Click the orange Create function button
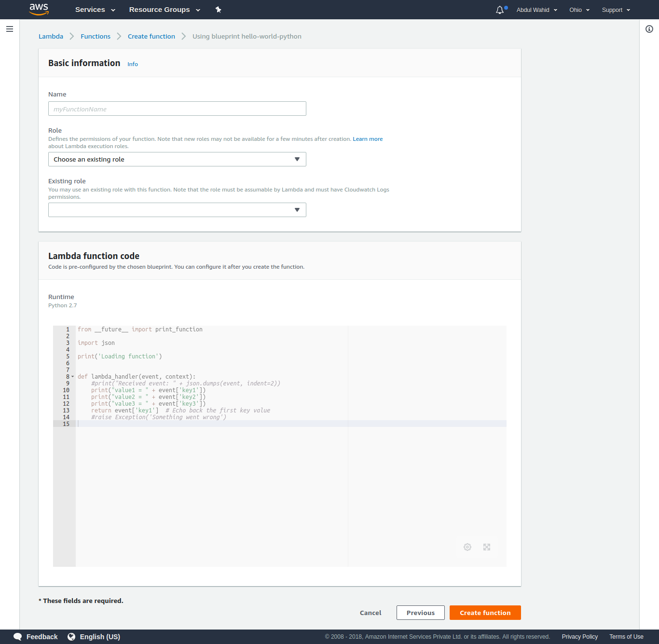This screenshot has height=644, width=659. pyautogui.click(x=485, y=613)
